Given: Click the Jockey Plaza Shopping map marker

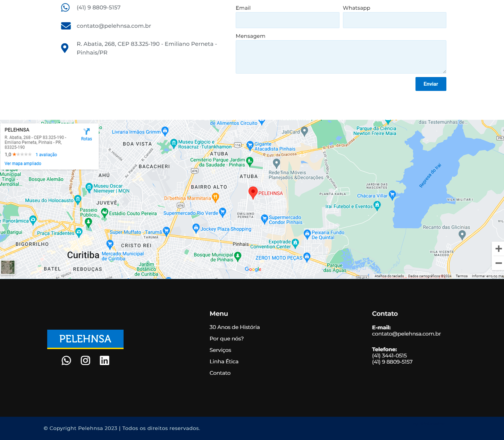Looking at the screenshot, I should point(196,228).
